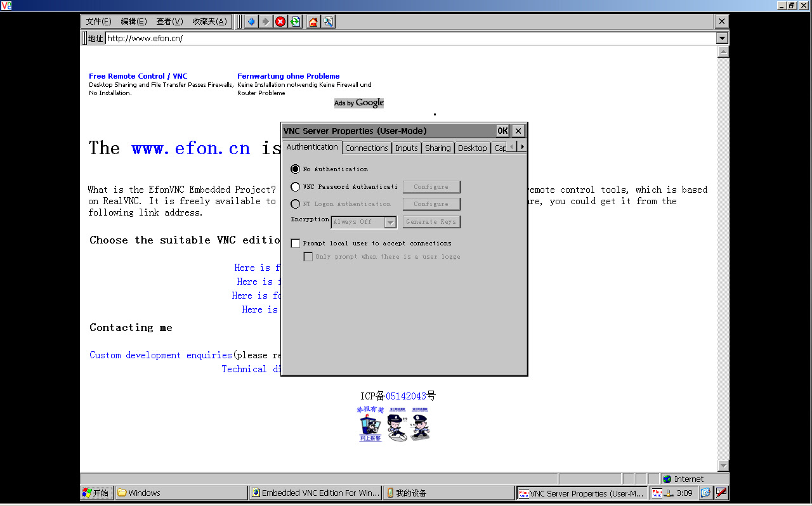812x506 pixels.
Task: Click the right arrow to reveal more tabs
Action: [x=522, y=146]
